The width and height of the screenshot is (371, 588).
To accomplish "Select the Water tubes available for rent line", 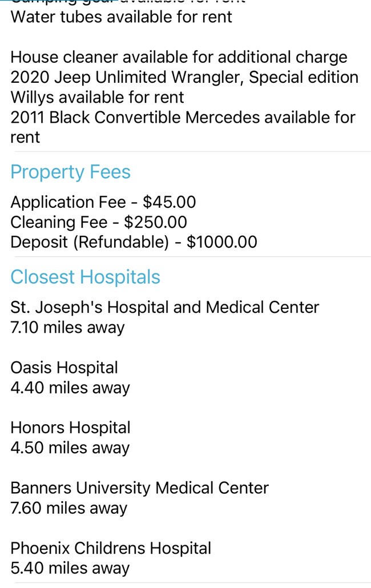I will coord(122,17).
